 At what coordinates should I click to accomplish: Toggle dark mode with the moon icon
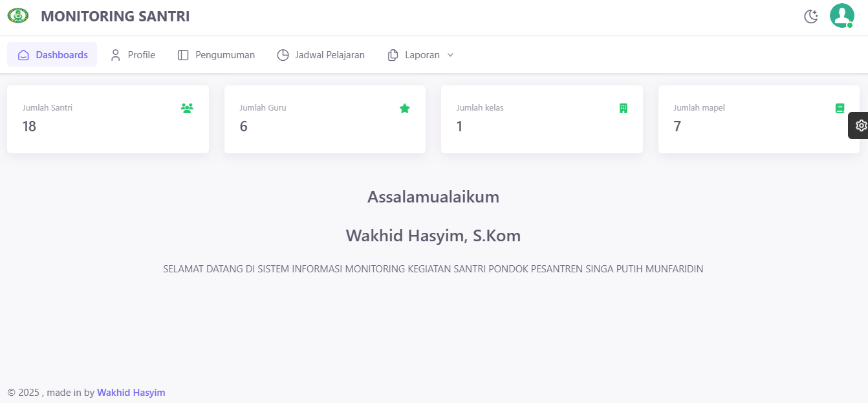[x=811, y=16]
